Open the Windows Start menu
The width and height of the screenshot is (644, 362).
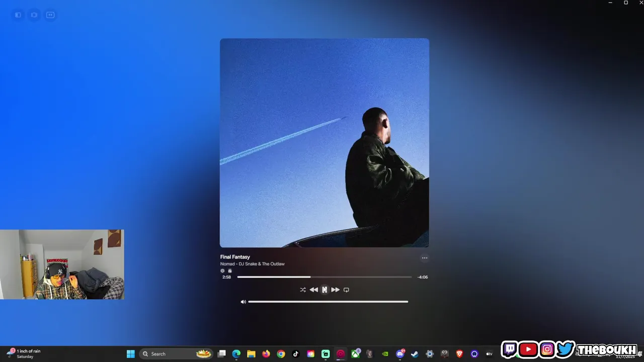click(131, 354)
